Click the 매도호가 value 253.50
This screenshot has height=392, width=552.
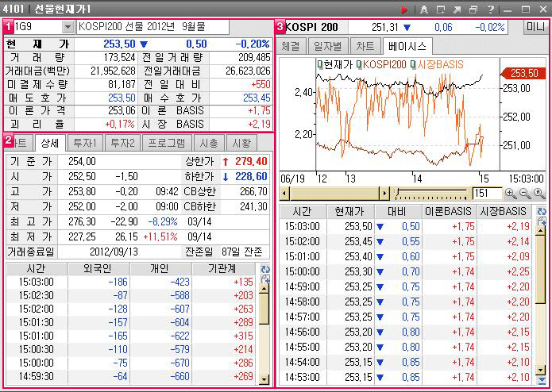coord(122,98)
